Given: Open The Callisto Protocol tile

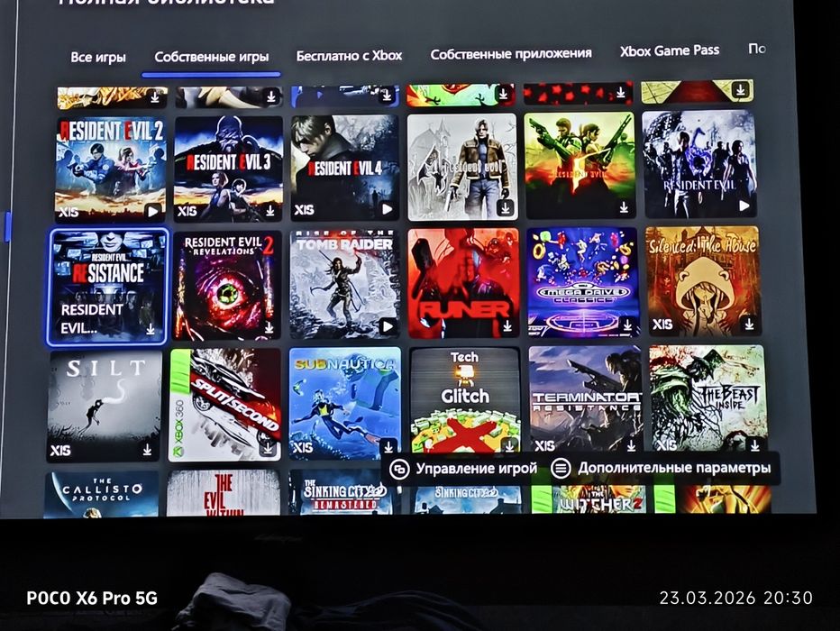Looking at the screenshot, I should [x=102, y=494].
